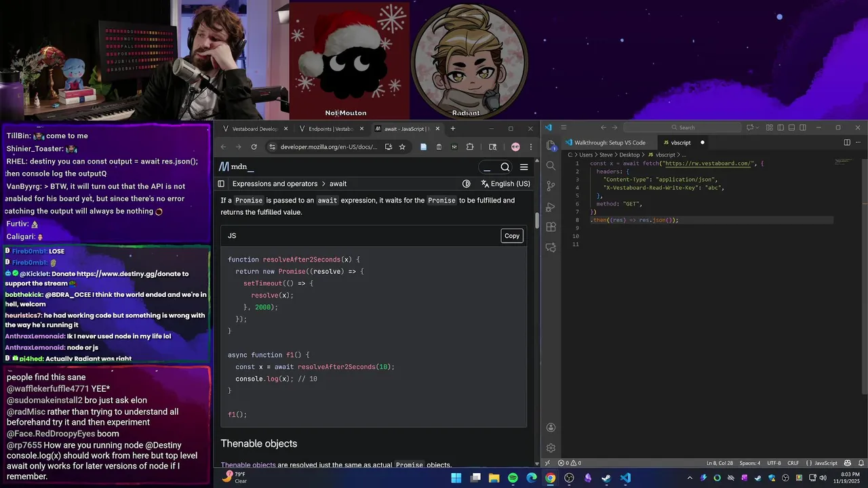This screenshot has width=868, height=488.
Task: Open VS Code hamburger menu
Action: 564,127
